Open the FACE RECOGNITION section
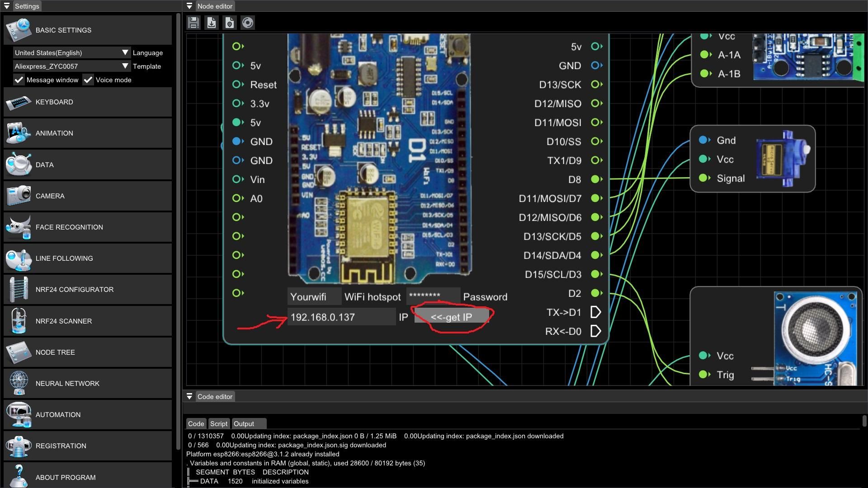868x488 pixels. pos(88,227)
